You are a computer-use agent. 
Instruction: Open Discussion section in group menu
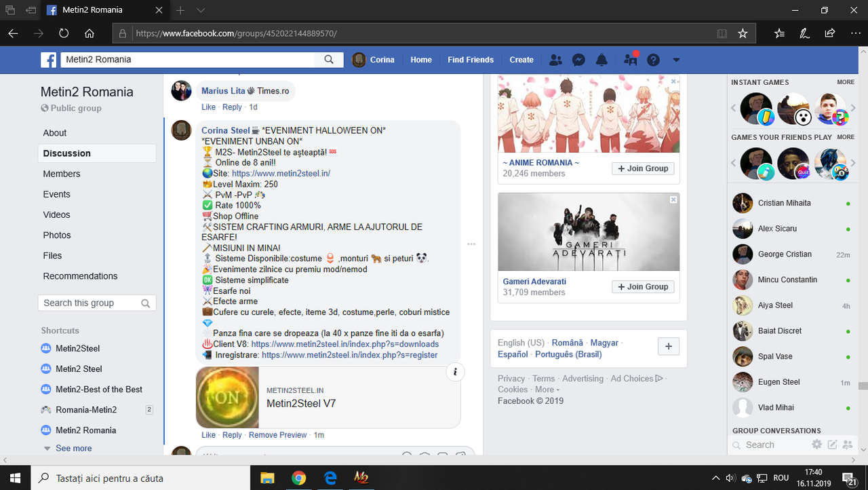pyautogui.click(x=97, y=153)
